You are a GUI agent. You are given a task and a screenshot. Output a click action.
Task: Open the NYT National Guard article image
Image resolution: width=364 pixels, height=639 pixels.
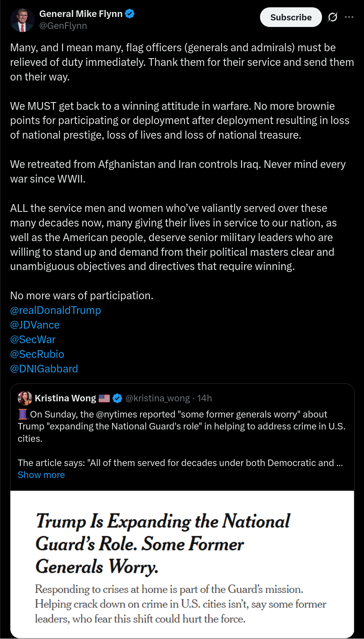point(182,564)
